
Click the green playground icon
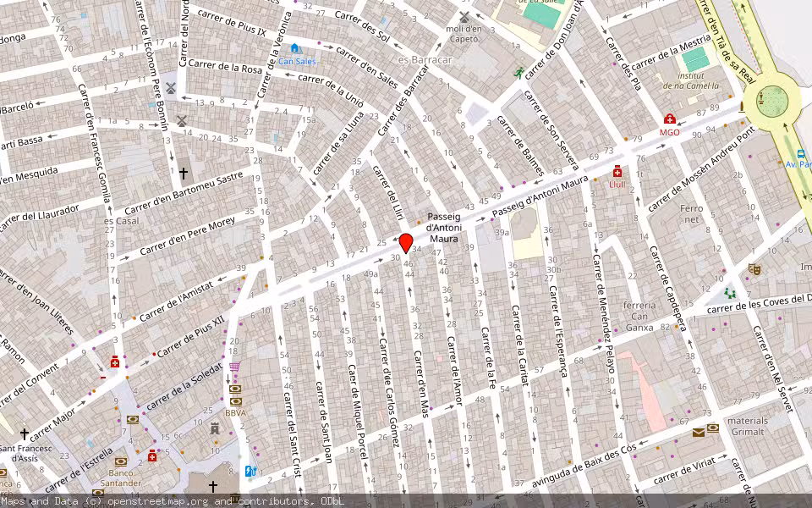(x=730, y=294)
